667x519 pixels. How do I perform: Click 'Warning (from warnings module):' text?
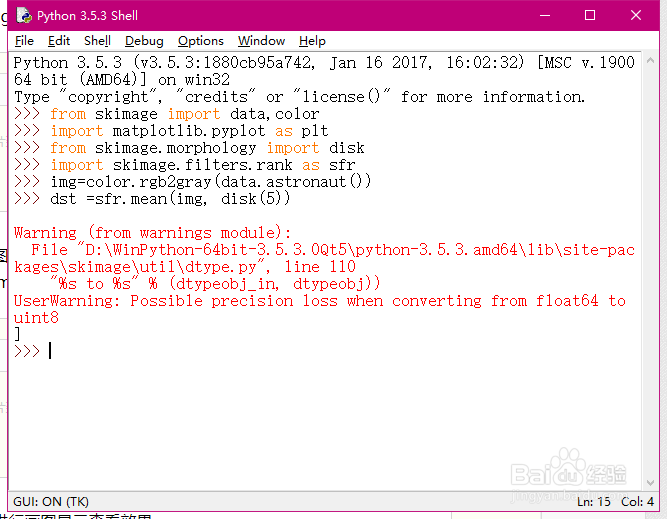153,233
